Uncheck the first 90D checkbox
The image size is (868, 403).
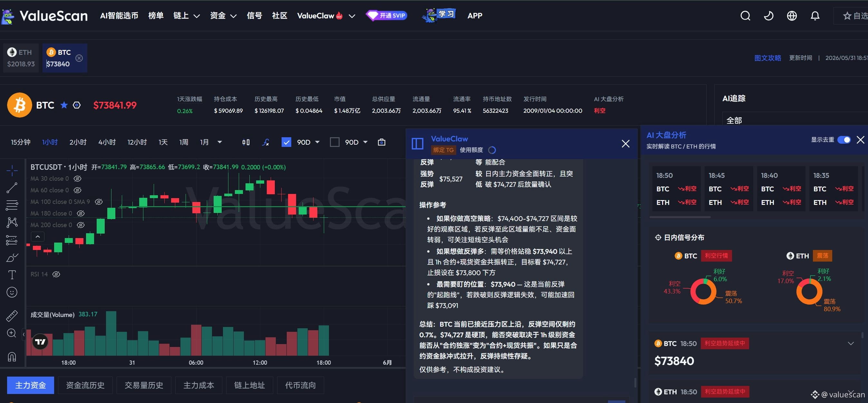coord(286,142)
